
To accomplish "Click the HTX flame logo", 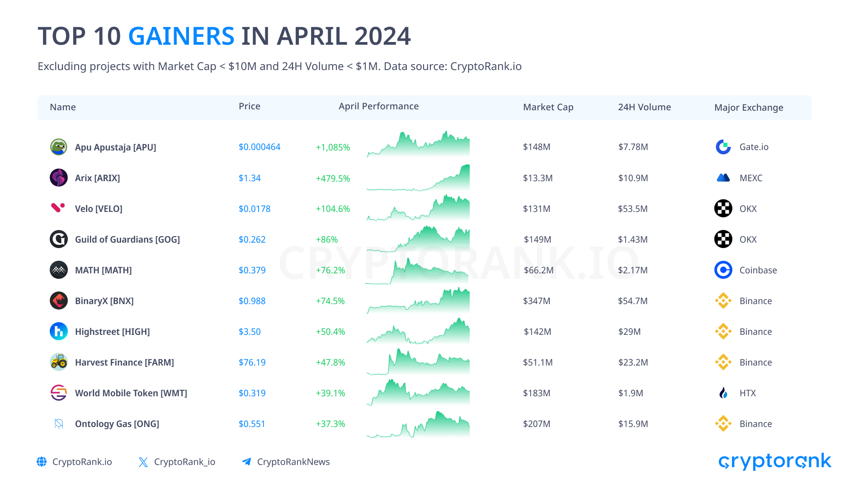I will [723, 393].
